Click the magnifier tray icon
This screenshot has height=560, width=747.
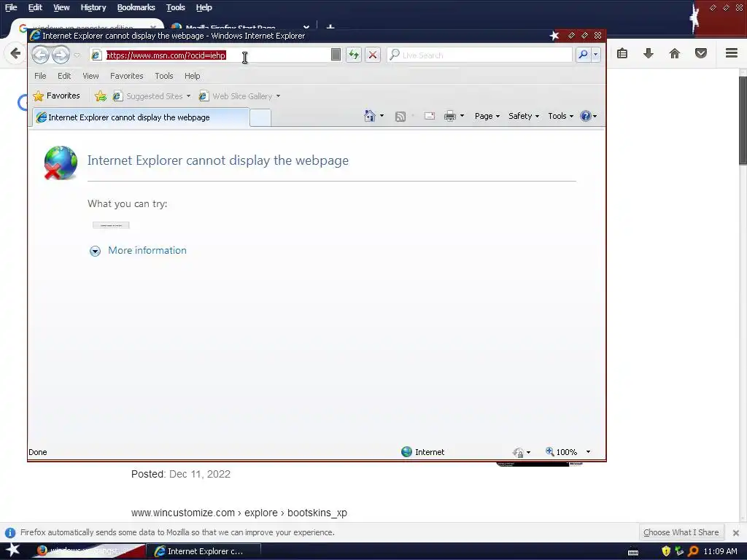click(693, 551)
